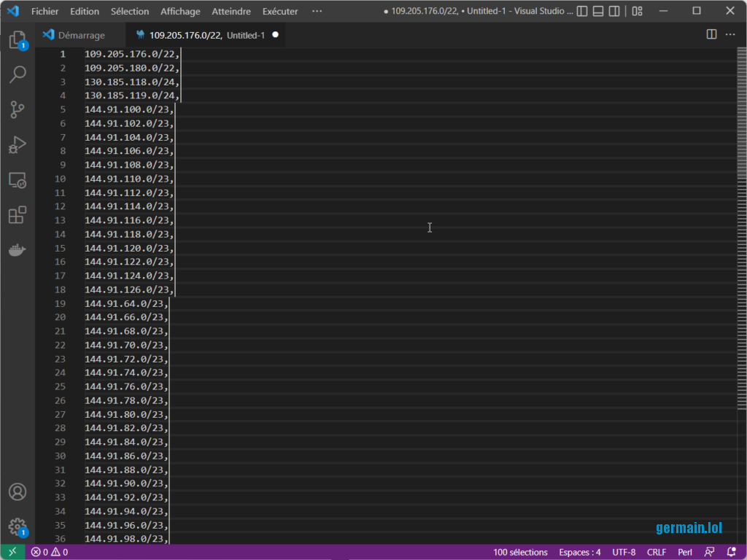Image resolution: width=747 pixels, height=560 pixels.
Task: Open the Remote Explorer icon
Action: click(18, 179)
